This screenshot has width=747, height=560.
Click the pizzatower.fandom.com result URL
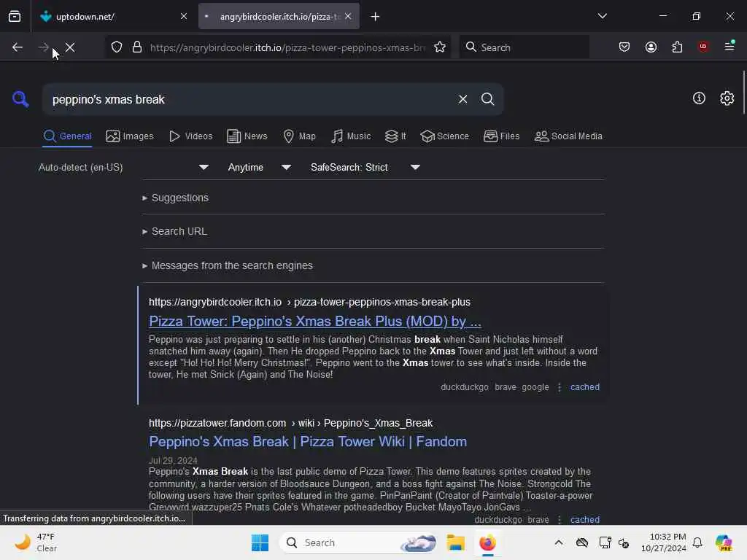[x=290, y=424]
